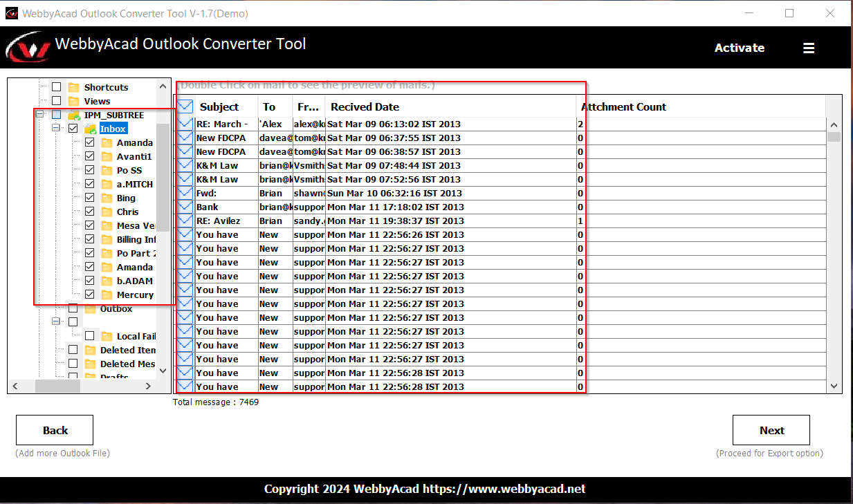Untick the 'Fwd:' mail row checkbox

185,193
